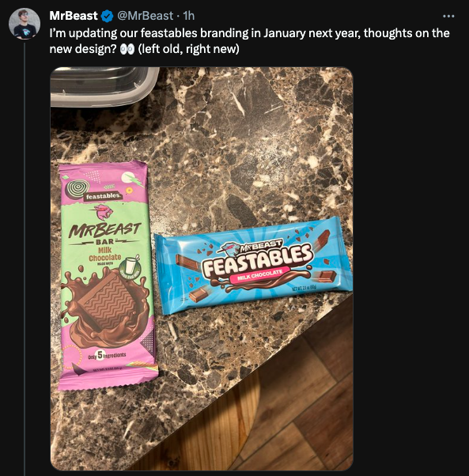Select the tweet text about feastables branding
This screenshot has height=476, width=469.
[249, 40]
